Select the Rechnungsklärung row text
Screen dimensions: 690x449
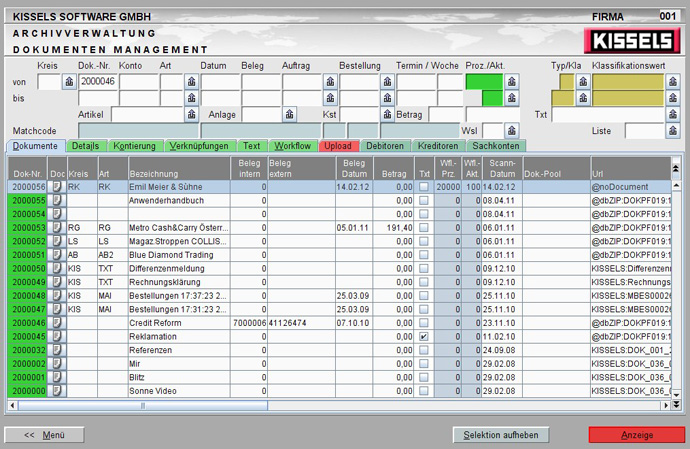coord(165,282)
